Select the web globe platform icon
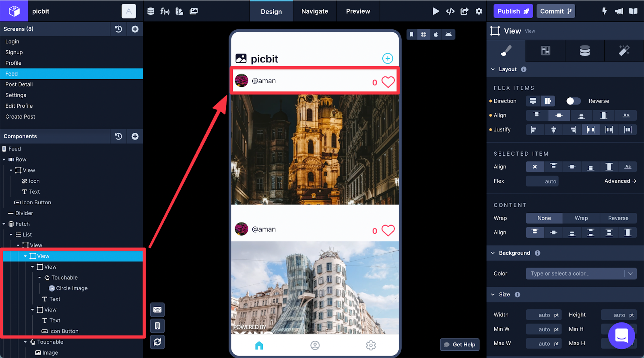This screenshot has height=358, width=644. (x=423, y=35)
